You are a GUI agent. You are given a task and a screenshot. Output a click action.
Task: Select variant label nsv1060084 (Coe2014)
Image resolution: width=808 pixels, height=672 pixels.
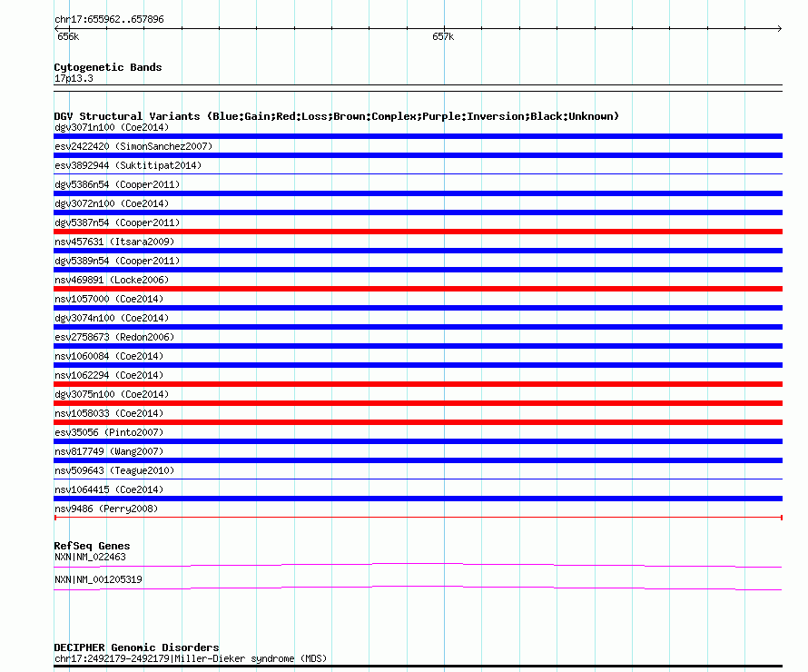109,356
